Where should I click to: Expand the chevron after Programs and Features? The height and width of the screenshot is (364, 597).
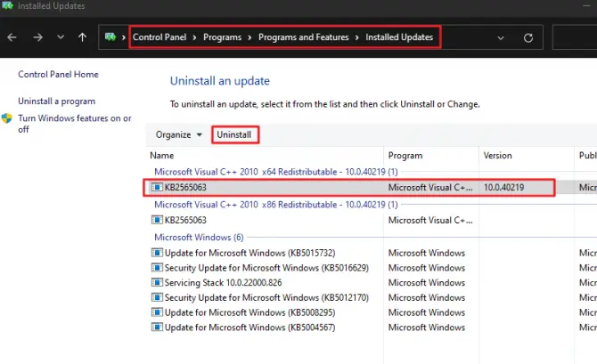pyautogui.click(x=357, y=37)
